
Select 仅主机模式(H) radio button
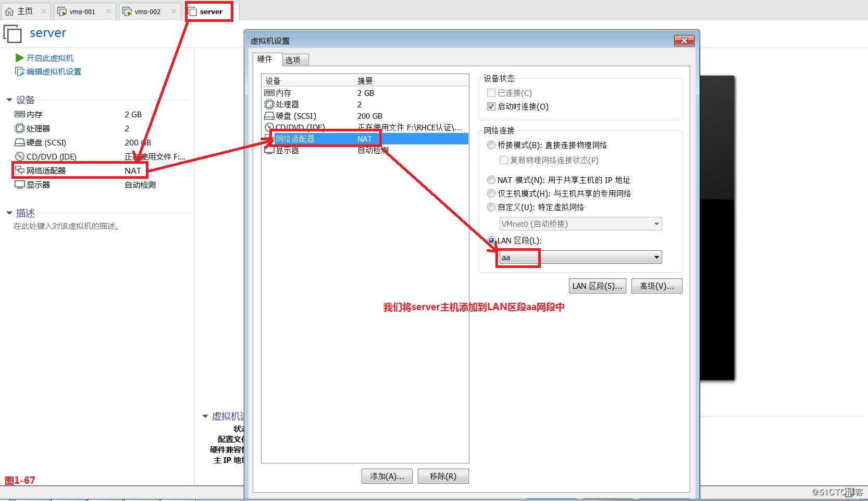(491, 193)
